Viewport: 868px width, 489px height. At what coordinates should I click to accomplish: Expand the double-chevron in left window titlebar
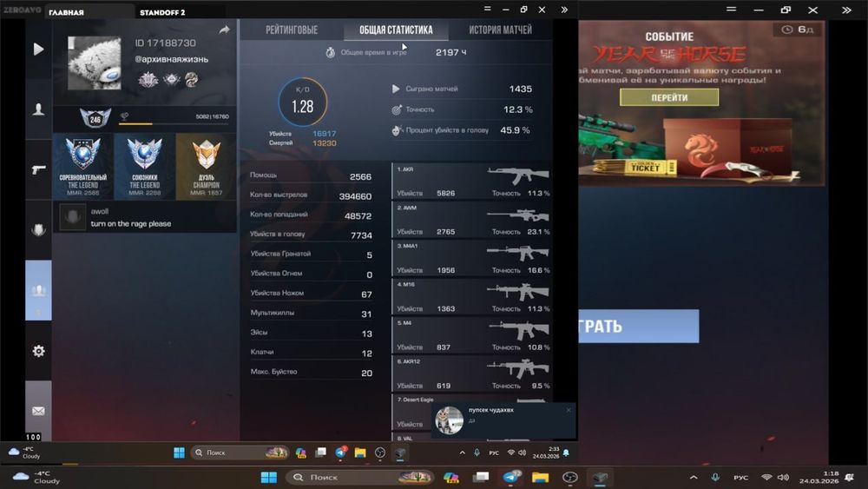pyautogui.click(x=563, y=10)
